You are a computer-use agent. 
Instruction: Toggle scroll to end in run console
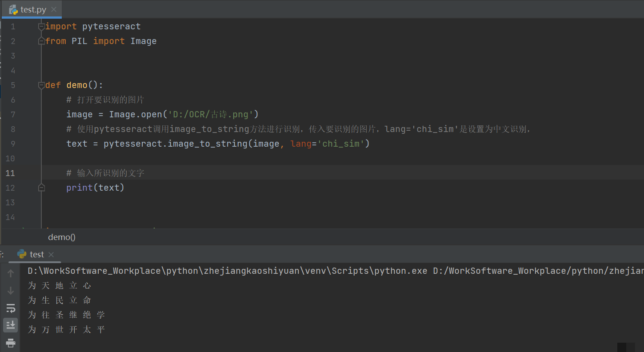pos(11,325)
